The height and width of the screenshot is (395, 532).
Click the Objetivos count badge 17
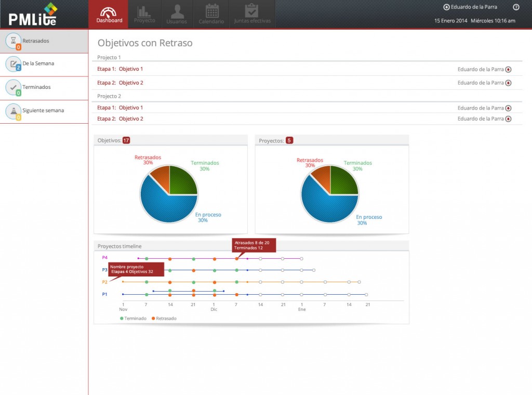pyautogui.click(x=126, y=140)
